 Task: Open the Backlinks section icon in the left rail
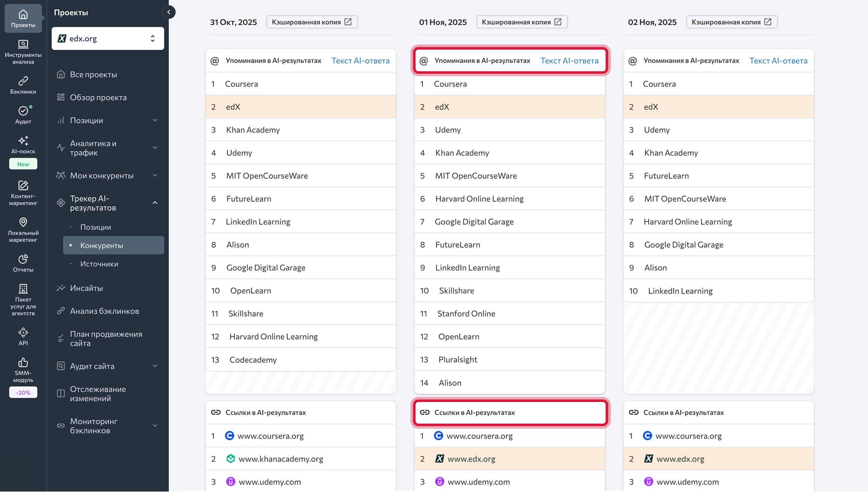23,81
